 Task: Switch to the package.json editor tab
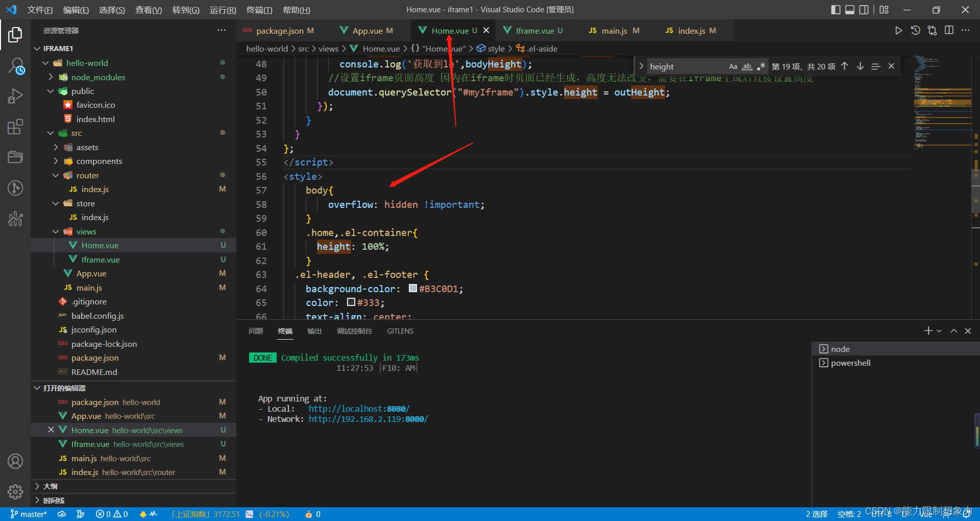(x=285, y=31)
